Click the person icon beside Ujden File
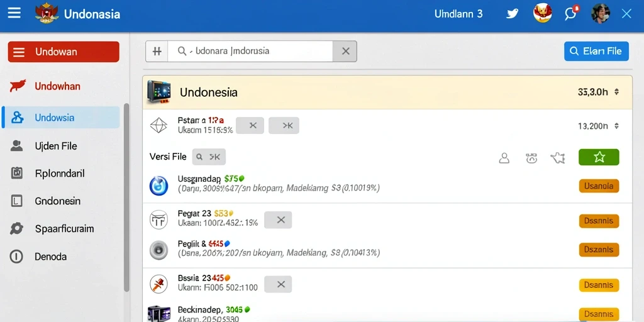The height and width of the screenshot is (322, 644). [16, 146]
